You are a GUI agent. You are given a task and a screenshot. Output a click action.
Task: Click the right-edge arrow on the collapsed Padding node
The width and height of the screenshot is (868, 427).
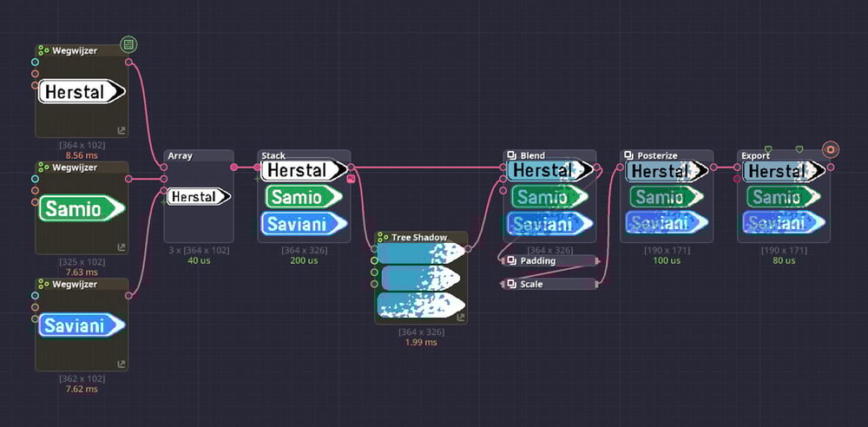click(x=597, y=261)
